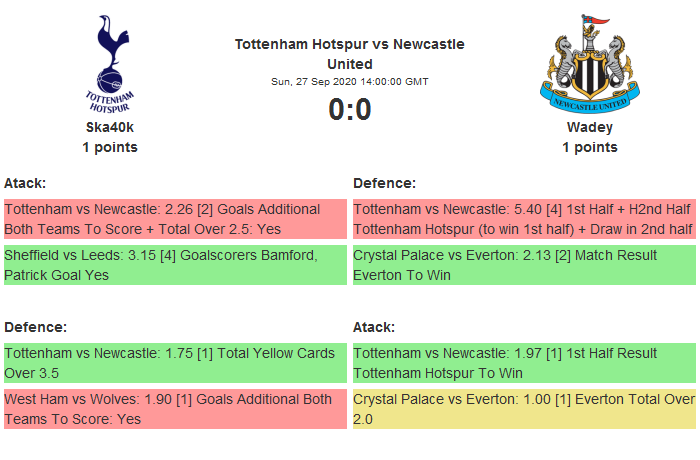Viewport: 700px width, 460px height.
Task: Select the 1st Half Result Tottenham To Win bet
Action: coord(524,363)
